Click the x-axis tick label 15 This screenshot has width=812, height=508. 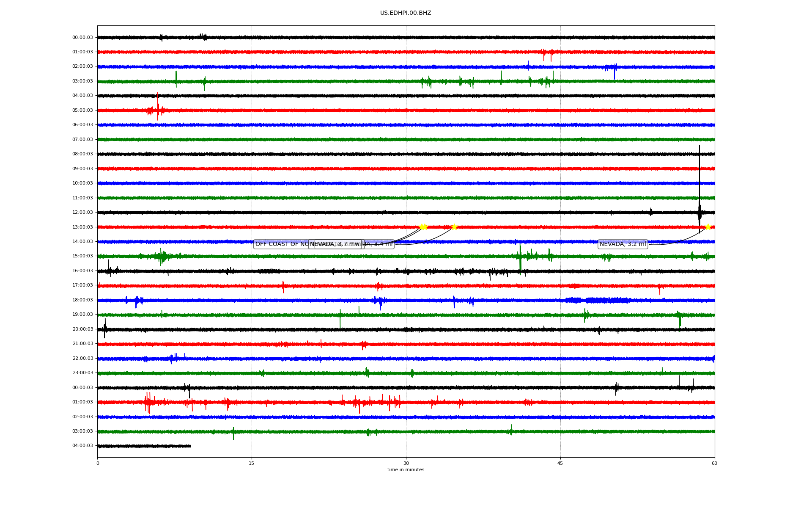point(252,463)
